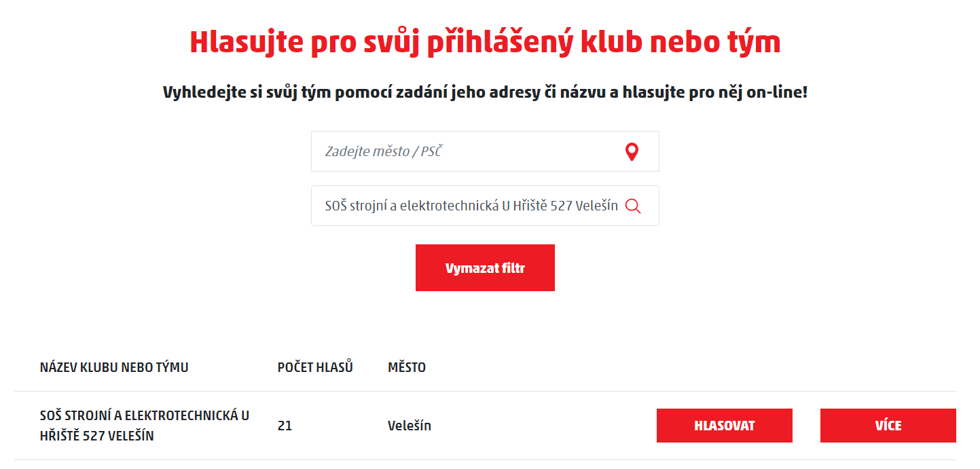Click the vote count '21'
This screenshot has height=469, width=980.
click(x=286, y=426)
